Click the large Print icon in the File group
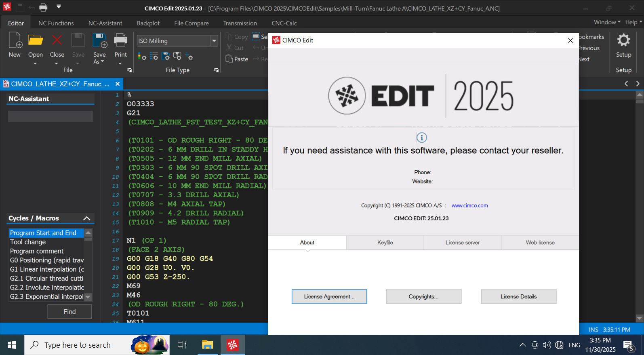 (x=120, y=40)
